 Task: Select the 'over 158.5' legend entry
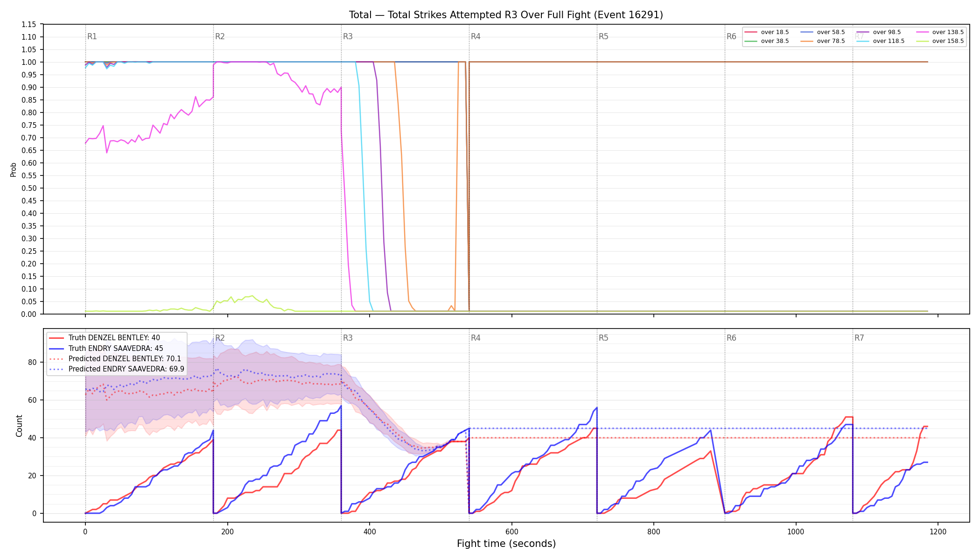pyautogui.click(x=940, y=41)
